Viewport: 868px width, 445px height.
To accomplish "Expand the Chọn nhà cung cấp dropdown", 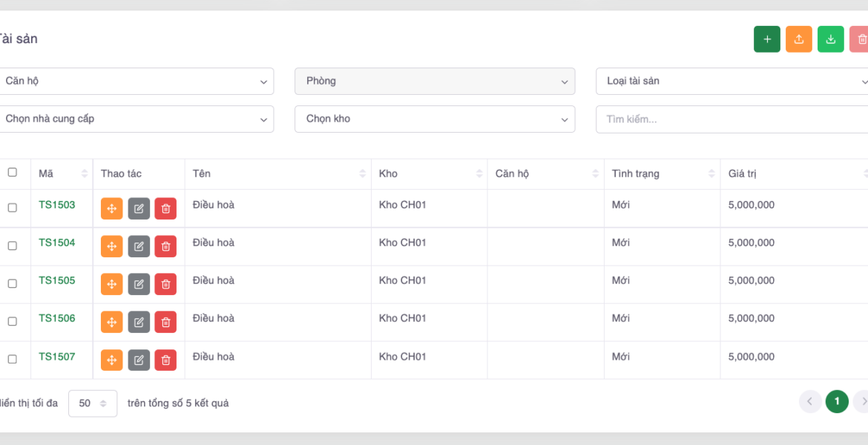I will (x=136, y=119).
